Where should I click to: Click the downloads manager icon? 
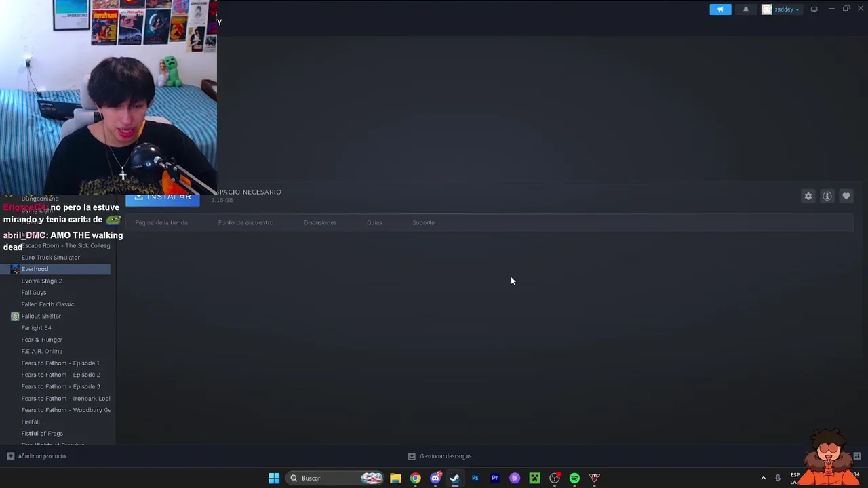(412, 456)
